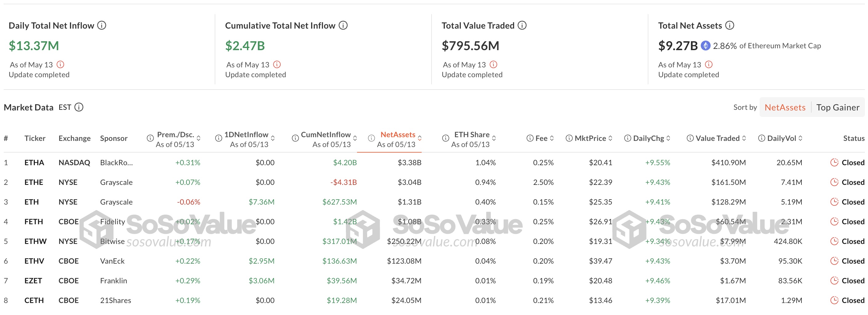Screen dimensions: 868x315
Task: Click info icon before DailyChg column header
Action: 627,138
